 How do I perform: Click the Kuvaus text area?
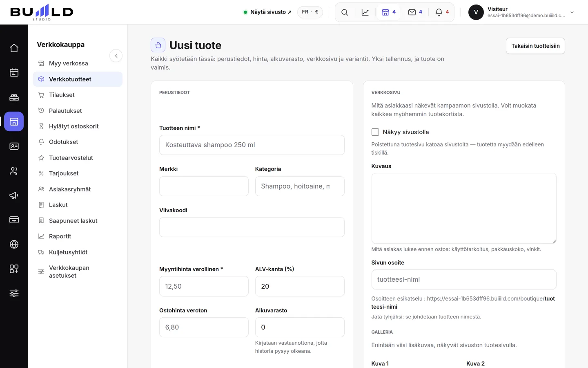[464, 209]
